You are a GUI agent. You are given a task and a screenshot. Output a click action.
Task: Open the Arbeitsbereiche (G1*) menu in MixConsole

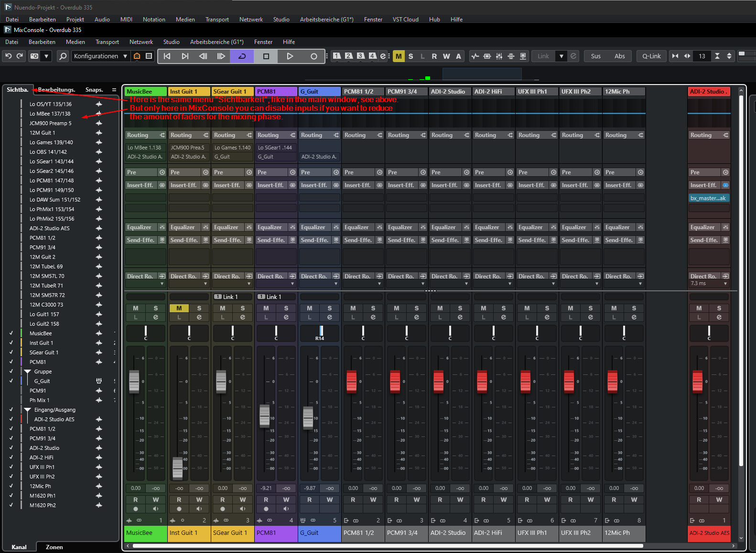click(217, 42)
